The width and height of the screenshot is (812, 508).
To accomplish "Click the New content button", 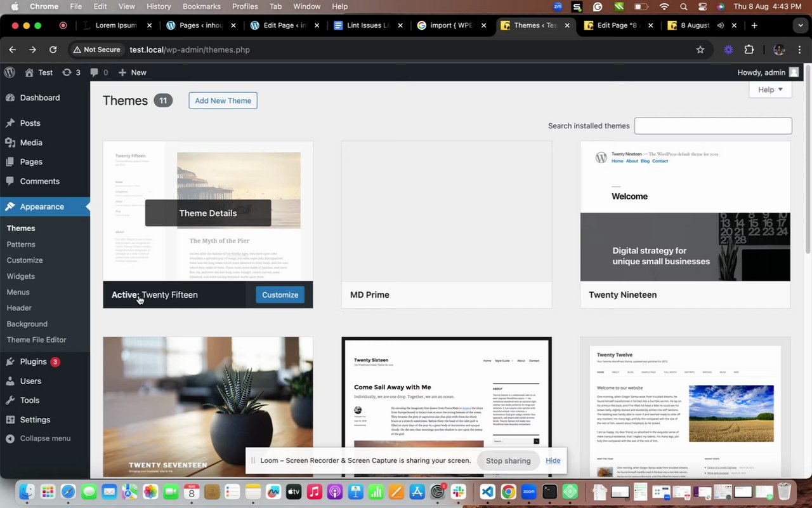I will (x=133, y=72).
